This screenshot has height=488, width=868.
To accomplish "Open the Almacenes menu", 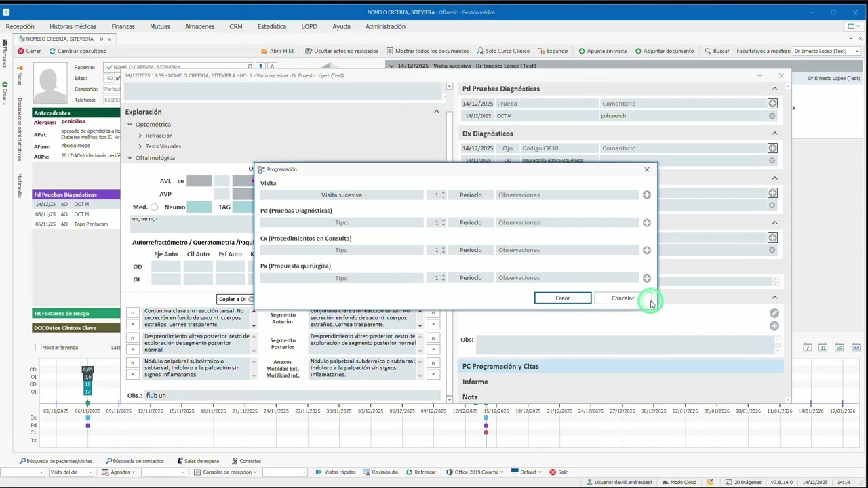I will pyautogui.click(x=199, y=26).
